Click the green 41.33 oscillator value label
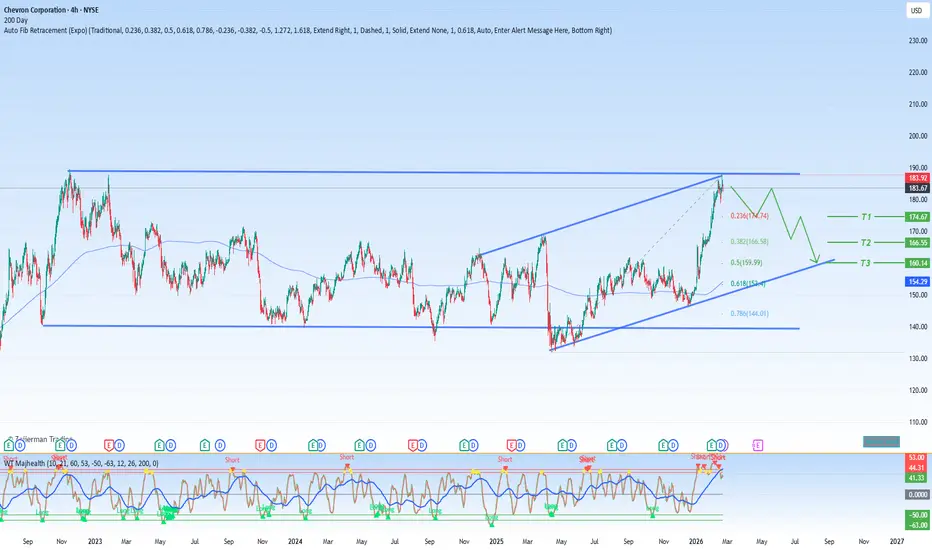The width and height of the screenshot is (932, 550). click(x=917, y=478)
